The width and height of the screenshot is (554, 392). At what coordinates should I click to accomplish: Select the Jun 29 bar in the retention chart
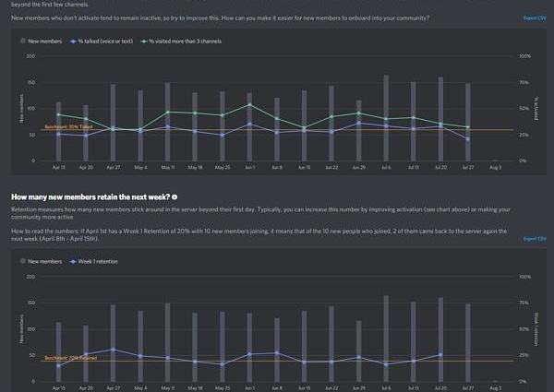(358, 350)
